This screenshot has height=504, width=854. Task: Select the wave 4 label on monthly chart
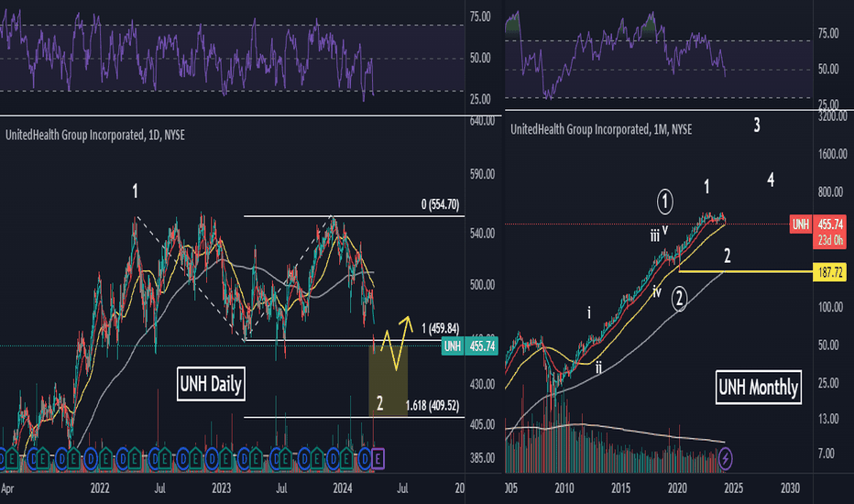[771, 180]
